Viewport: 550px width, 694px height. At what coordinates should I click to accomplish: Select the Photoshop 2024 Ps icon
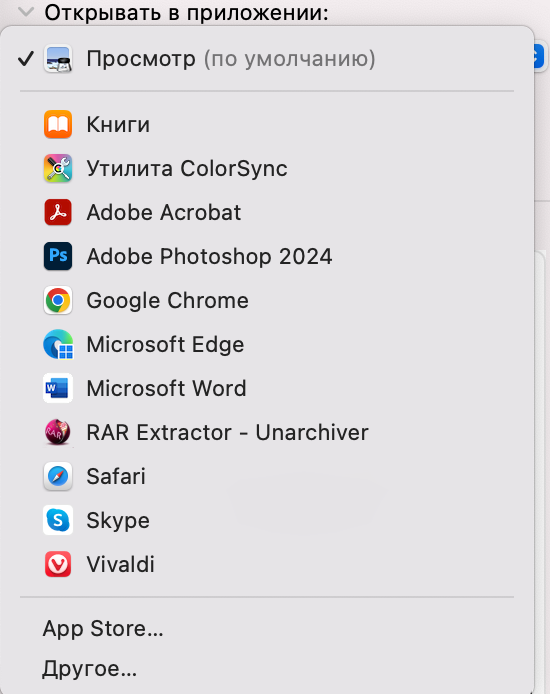click(58, 256)
